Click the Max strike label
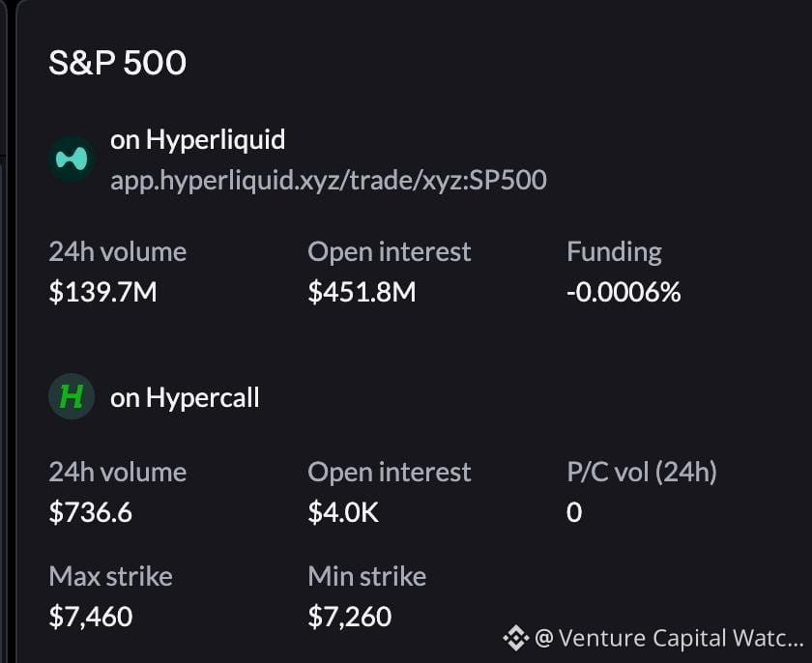This screenshot has height=663, width=812. click(111, 576)
